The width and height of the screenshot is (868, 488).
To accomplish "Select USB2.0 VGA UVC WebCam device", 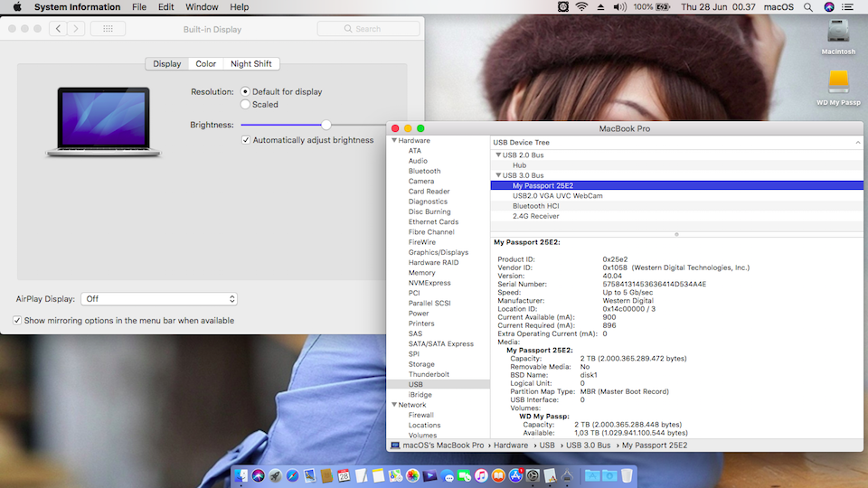I will (x=557, y=196).
